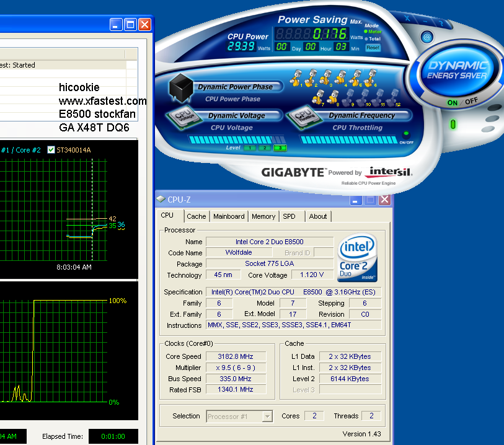Switch to the Mainboard tab in CPU-Z

tap(229, 216)
